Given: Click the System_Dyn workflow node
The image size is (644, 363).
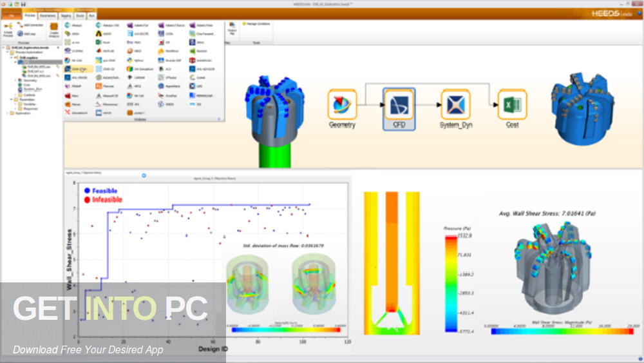Looking at the screenshot, I should (455, 109).
